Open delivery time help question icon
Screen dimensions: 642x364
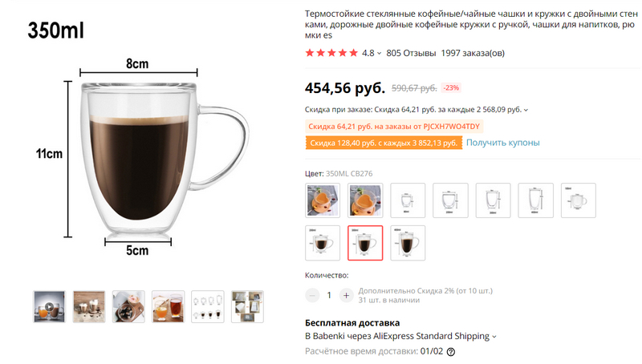451,352
